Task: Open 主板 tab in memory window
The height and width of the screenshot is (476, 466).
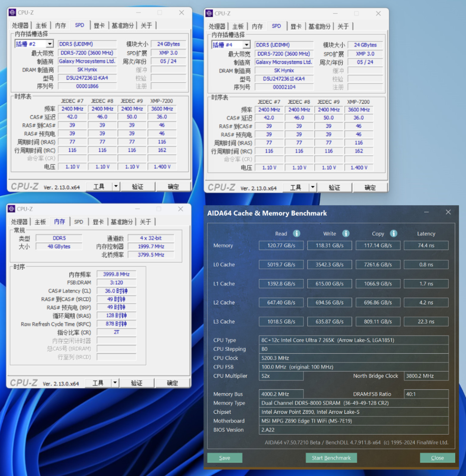Action: [40, 222]
